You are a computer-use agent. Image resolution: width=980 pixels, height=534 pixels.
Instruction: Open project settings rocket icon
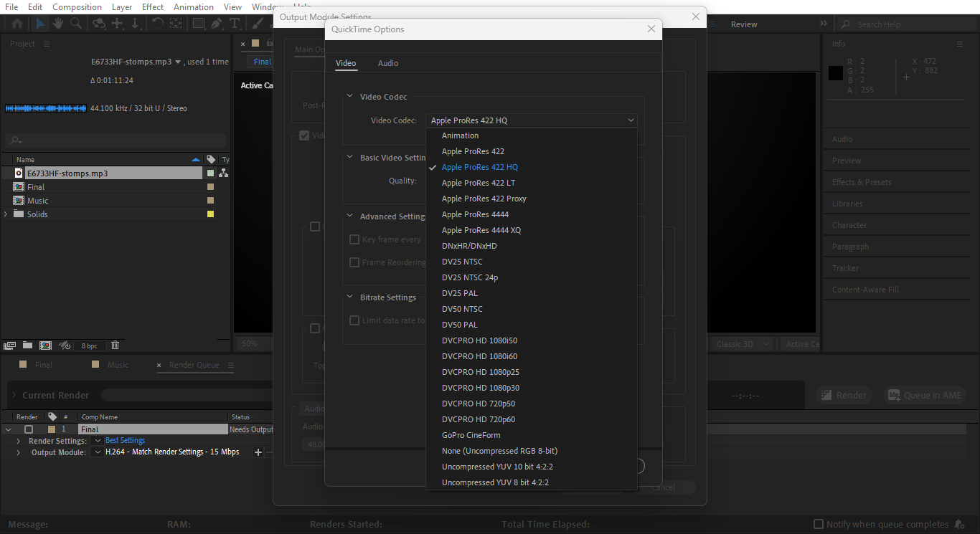[64, 345]
